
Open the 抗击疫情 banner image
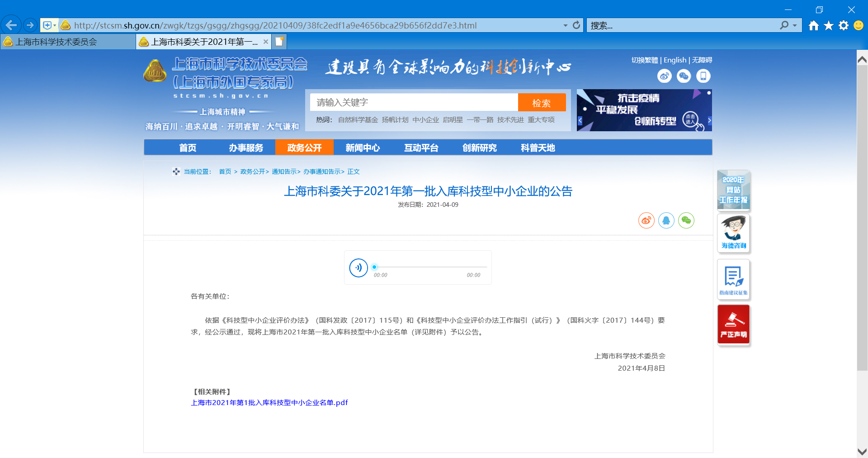pos(644,110)
